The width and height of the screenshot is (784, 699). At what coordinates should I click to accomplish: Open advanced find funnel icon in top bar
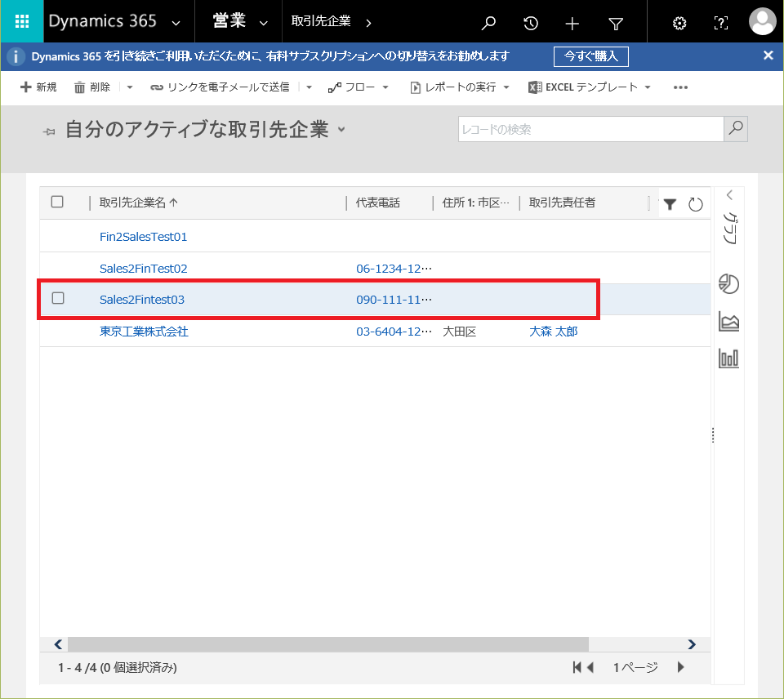[616, 23]
